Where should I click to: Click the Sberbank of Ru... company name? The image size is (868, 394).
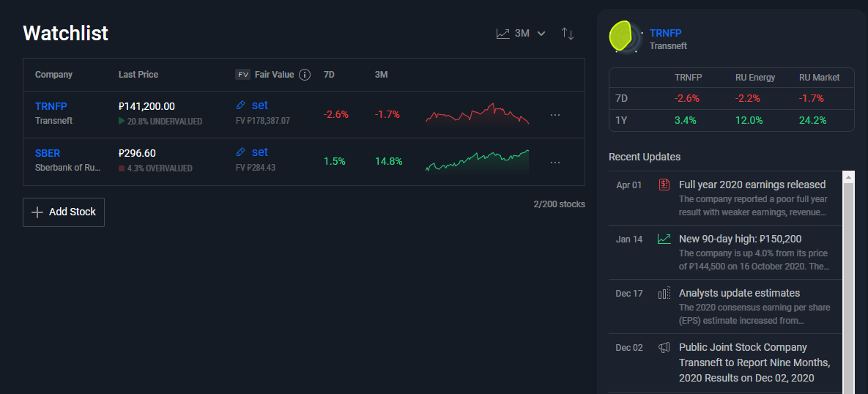click(x=69, y=168)
